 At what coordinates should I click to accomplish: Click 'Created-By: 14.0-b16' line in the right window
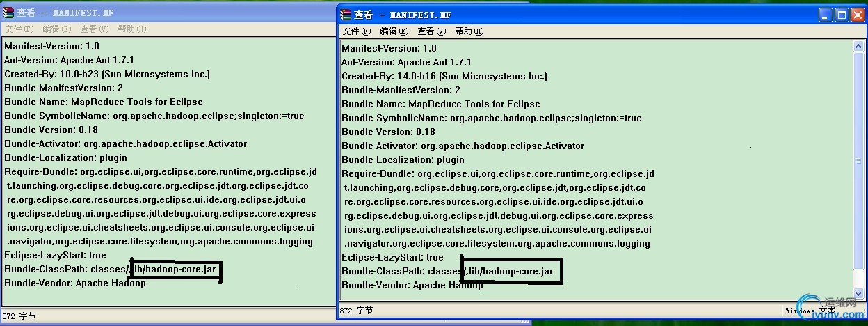click(x=444, y=76)
